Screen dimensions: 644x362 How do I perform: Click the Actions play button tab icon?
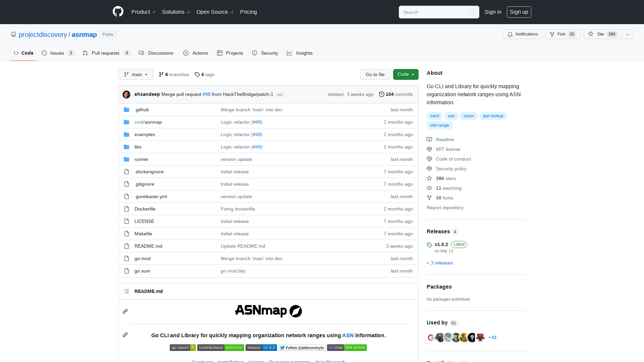(186, 53)
